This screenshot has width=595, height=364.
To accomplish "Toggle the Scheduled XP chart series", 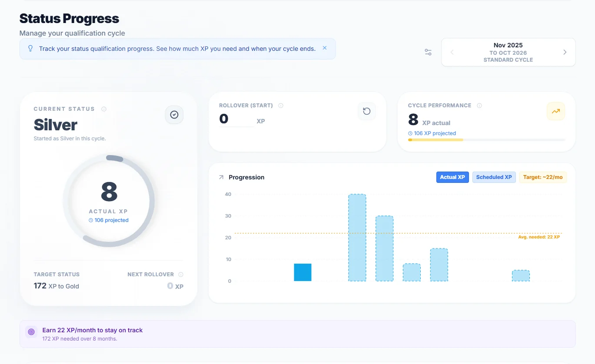I will point(494,177).
